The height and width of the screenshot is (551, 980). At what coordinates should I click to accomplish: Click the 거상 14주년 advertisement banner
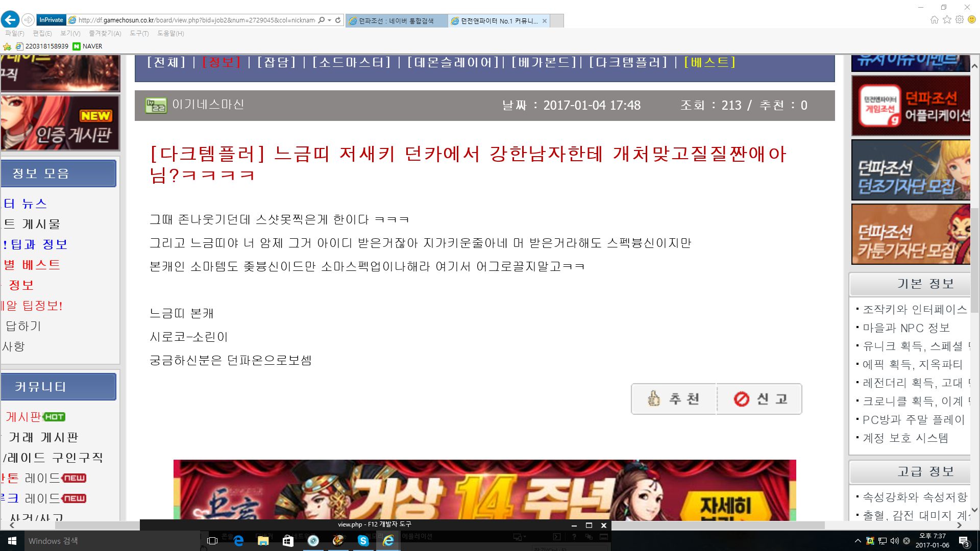point(485,490)
